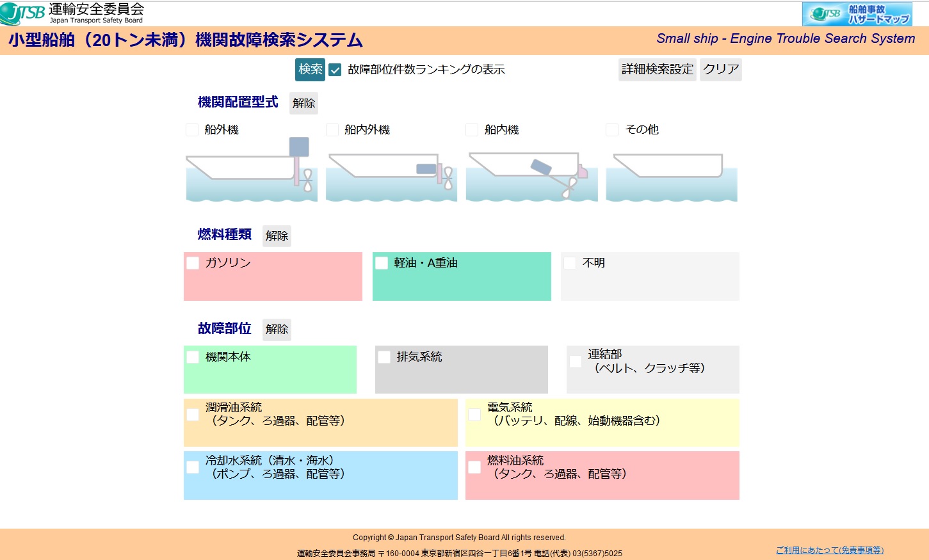This screenshot has height=560, width=929.
Task: Click the 排気系統 label text
Action: (x=419, y=357)
